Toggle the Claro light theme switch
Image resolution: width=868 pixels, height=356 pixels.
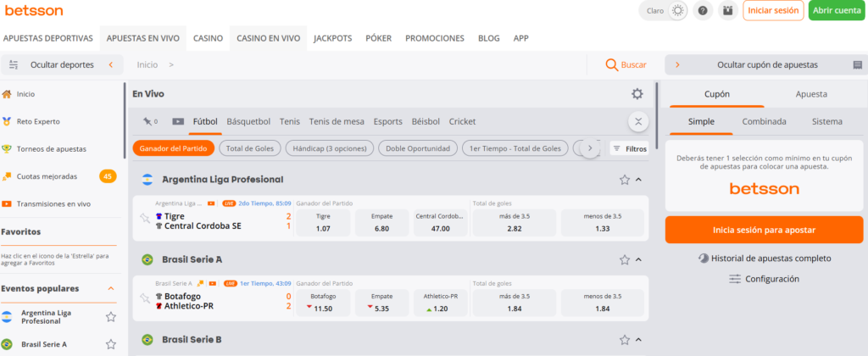[x=677, y=10]
